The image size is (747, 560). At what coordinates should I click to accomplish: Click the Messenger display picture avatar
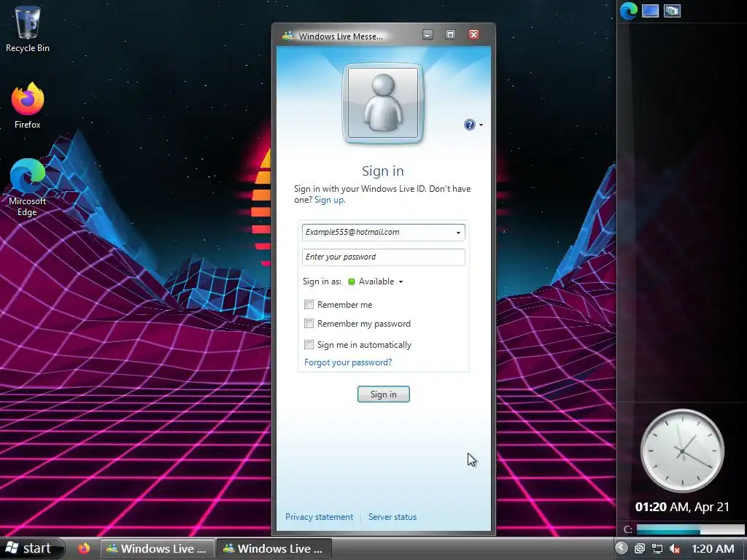[383, 103]
